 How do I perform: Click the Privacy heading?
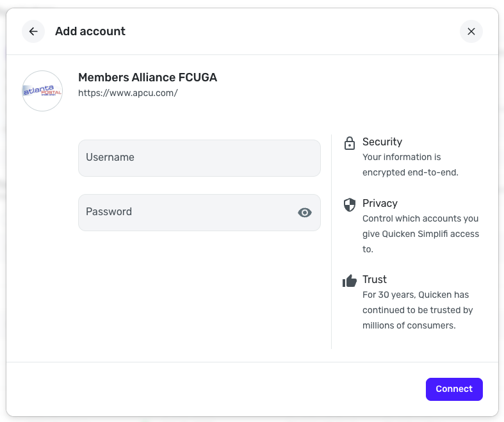380,204
